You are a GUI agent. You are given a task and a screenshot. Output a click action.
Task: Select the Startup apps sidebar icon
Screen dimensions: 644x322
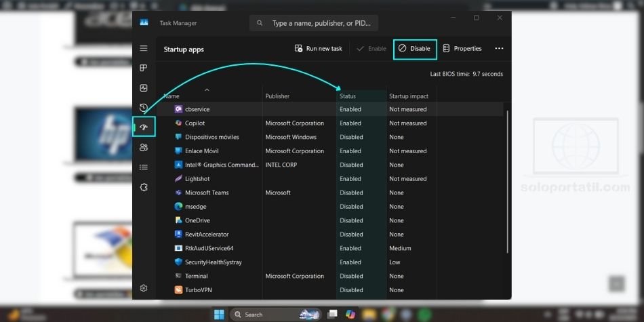[x=144, y=127]
